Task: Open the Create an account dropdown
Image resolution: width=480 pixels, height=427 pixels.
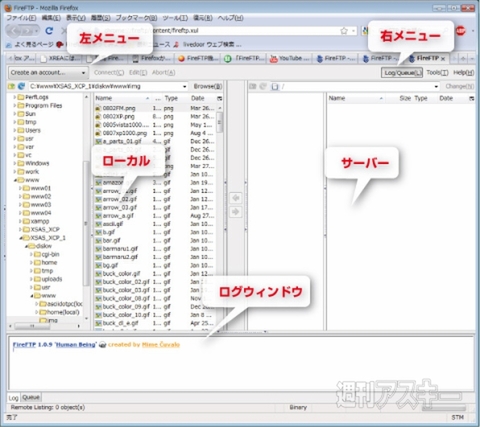Action: point(48,72)
